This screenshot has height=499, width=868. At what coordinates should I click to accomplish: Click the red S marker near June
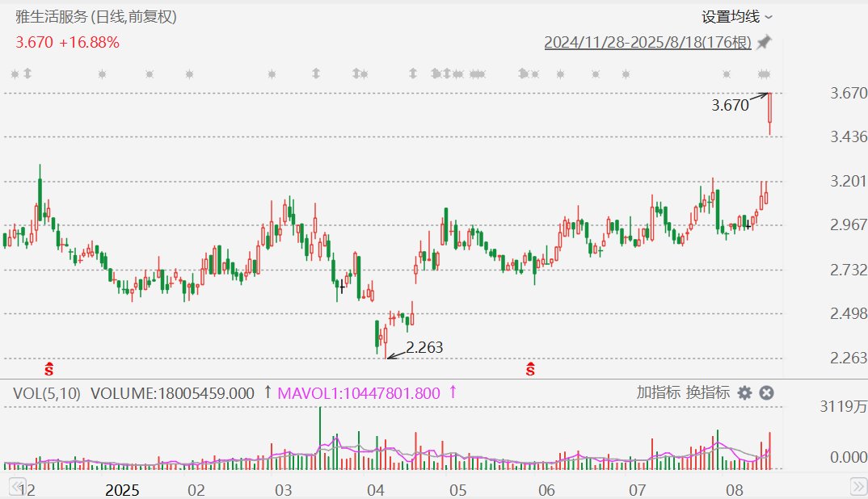[530, 369]
